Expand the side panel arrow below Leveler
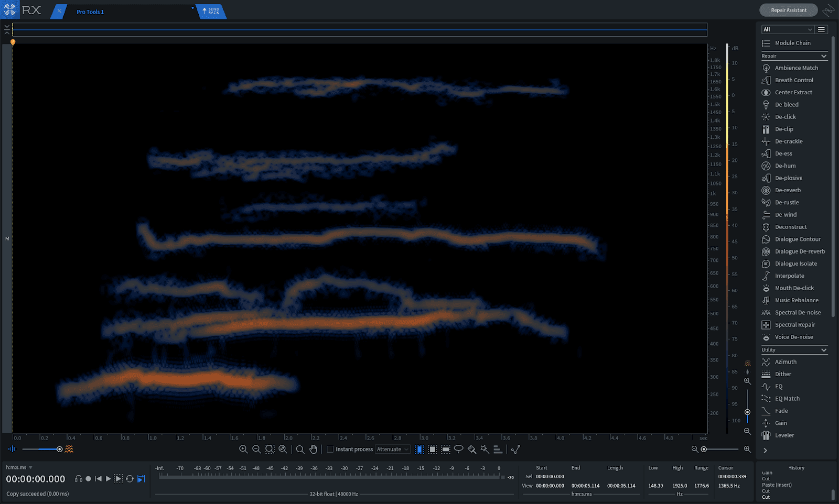The image size is (839, 504). (765, 451)
